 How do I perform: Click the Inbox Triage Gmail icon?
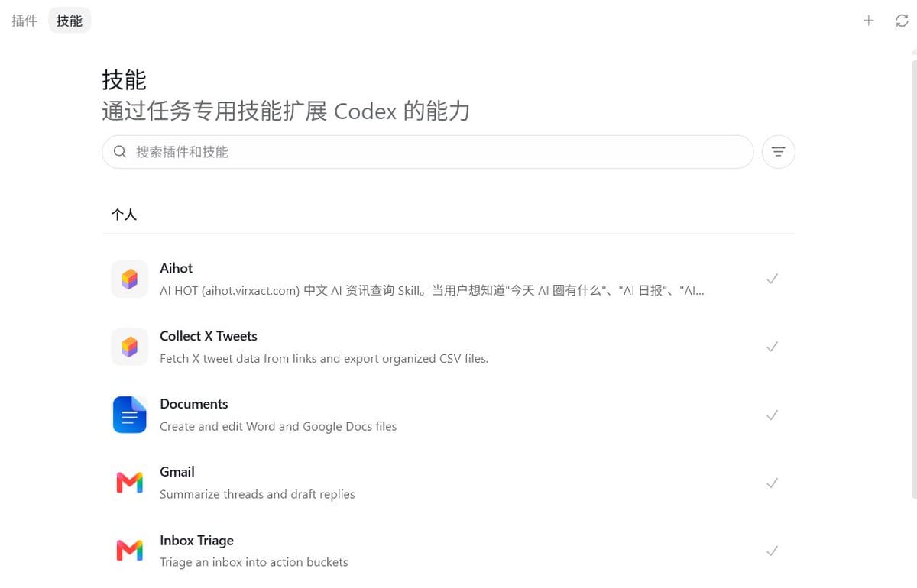point(129,551)
